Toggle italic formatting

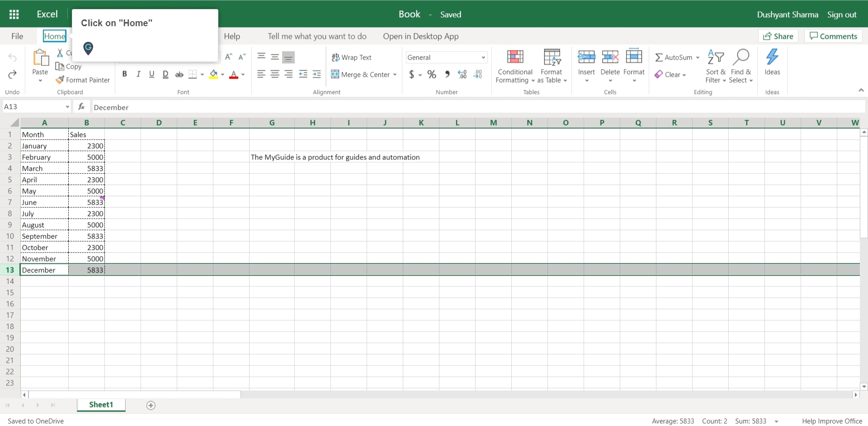(138, 74)
